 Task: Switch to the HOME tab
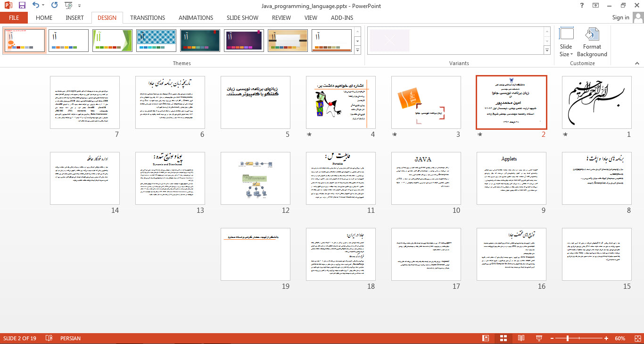coord(44,18)
